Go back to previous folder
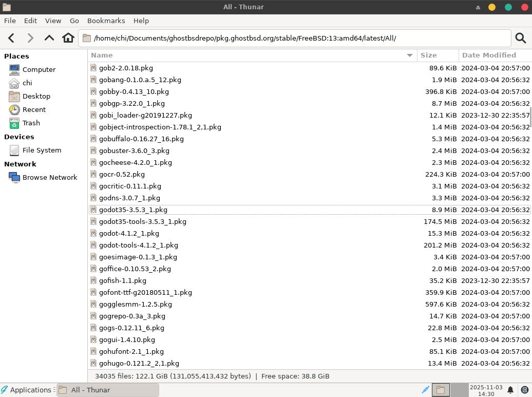This screenshot has width=532, height=397. coord(11,38)
